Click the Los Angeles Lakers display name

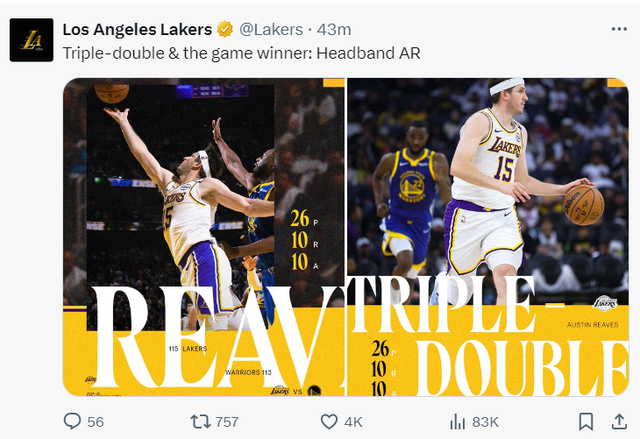tap(137, 29)
